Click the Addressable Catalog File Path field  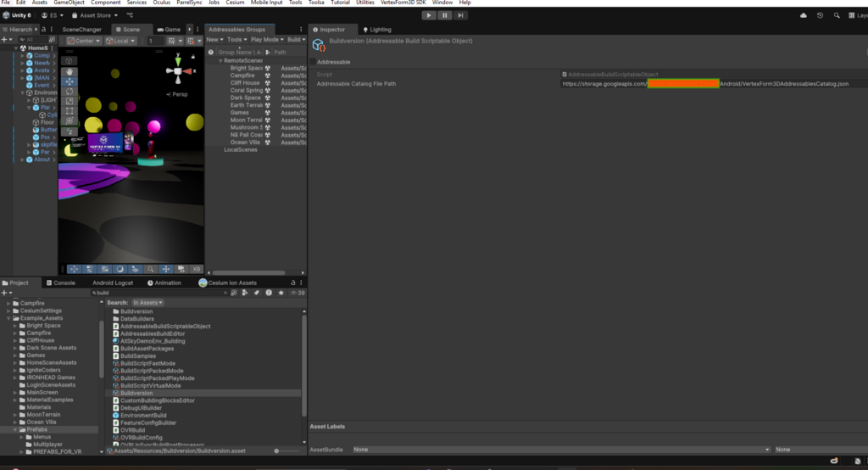point(704,84)
